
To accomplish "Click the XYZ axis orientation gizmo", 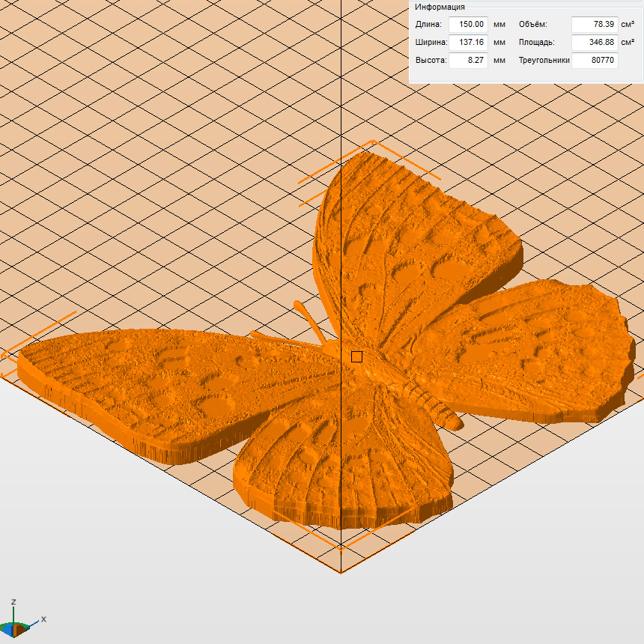I will point(19,620).
